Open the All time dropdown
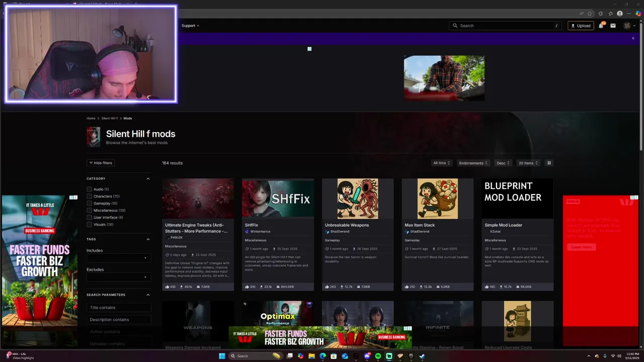 click(442, 163)
